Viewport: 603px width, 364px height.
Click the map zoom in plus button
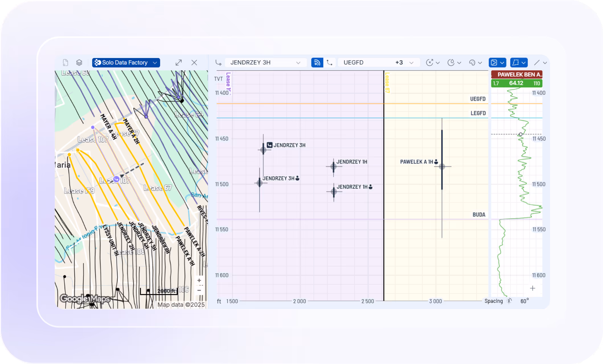coord(199,280)
